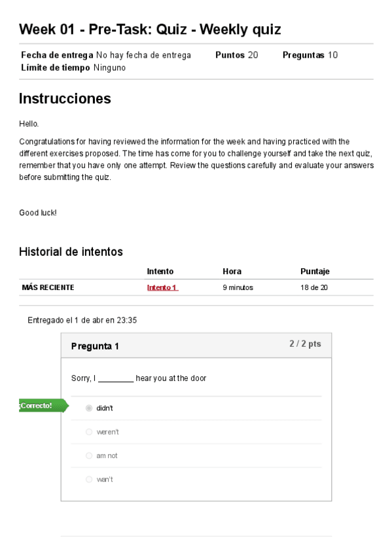Click the "9 minutos" duration value
The image size is (392, 555).
pos(237,287)
